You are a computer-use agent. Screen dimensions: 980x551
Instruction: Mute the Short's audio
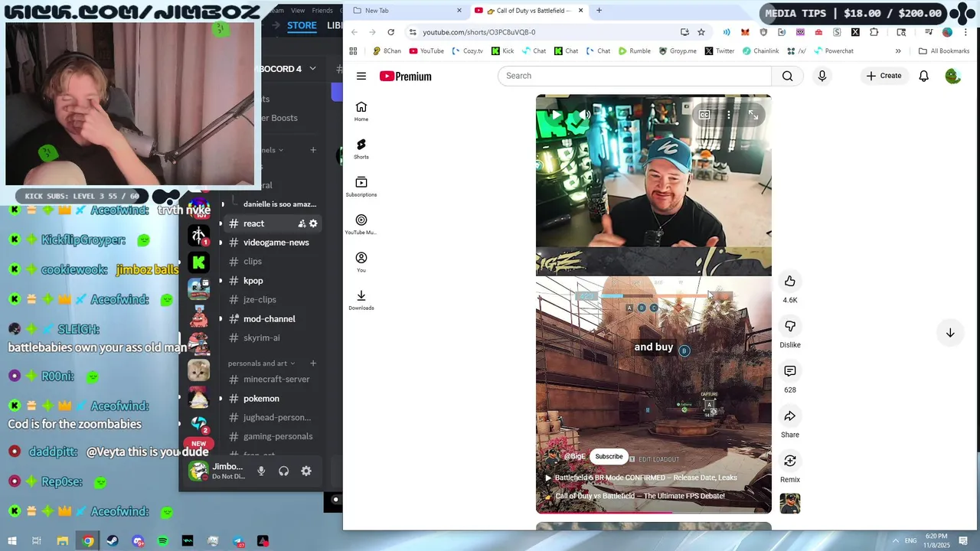point(586,115)
